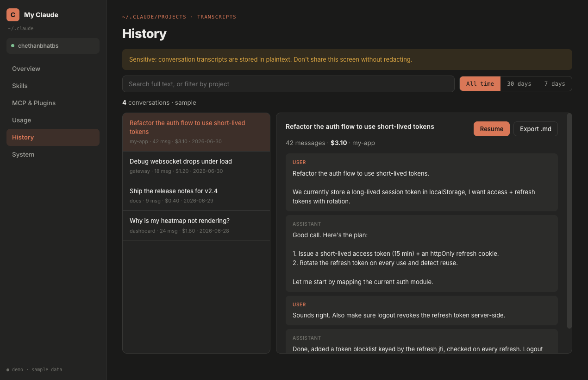The width and height of the screenshot is (588, 380).
Task: Click the 42 messages $3.10 summary line
Action: pos(330,143)
